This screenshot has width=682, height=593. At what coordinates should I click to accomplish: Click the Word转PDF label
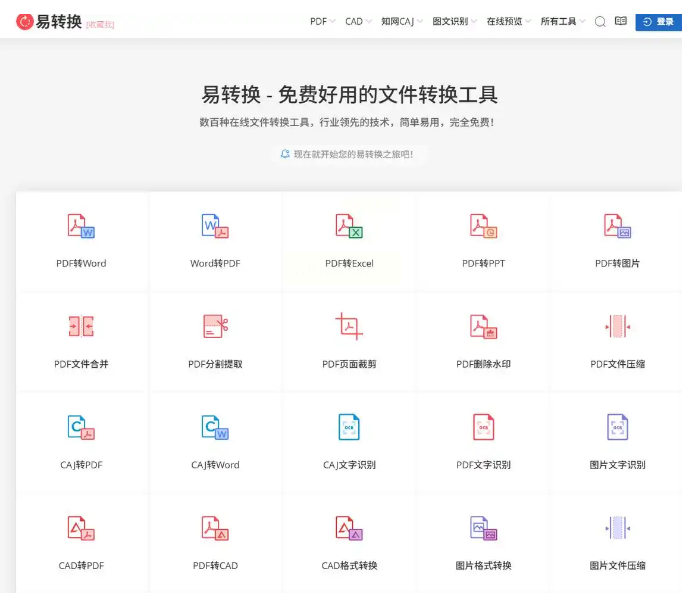click(x=215, y=263)
